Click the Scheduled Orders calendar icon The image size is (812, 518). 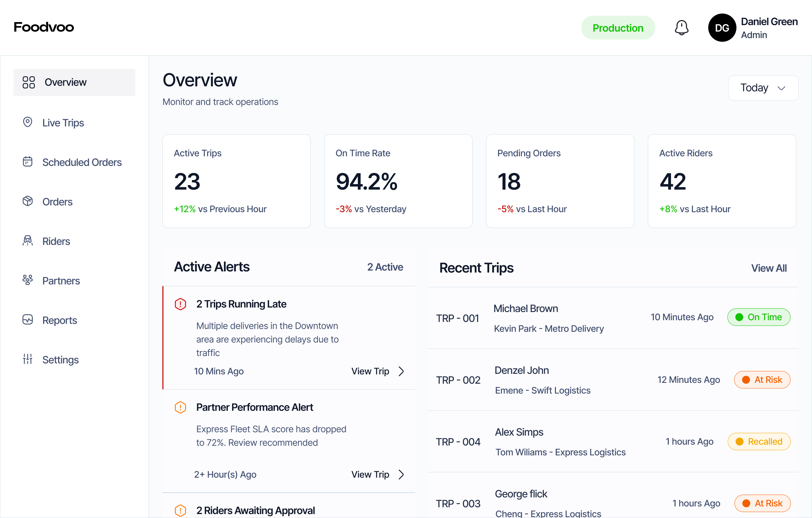pos(28,162)
